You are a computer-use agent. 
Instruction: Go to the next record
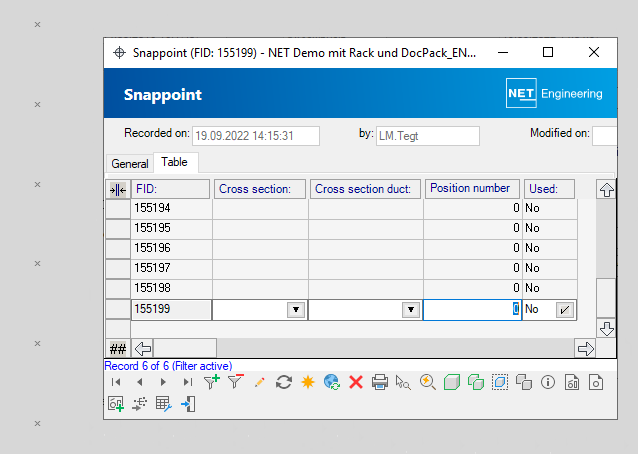click(163, 382)
